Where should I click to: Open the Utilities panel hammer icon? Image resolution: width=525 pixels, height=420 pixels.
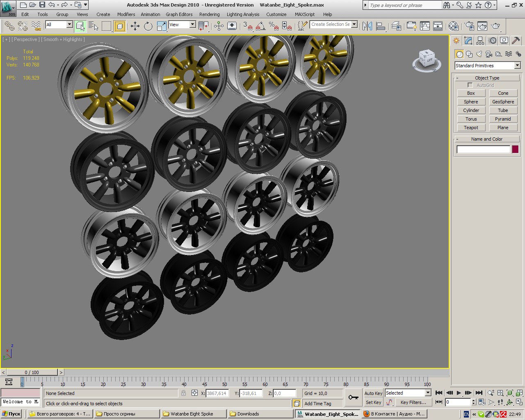(516, 41)
